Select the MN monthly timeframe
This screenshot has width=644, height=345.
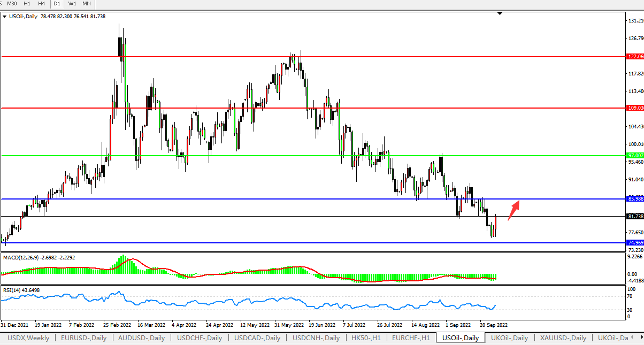pyautogui.click(x=86, y=4)
